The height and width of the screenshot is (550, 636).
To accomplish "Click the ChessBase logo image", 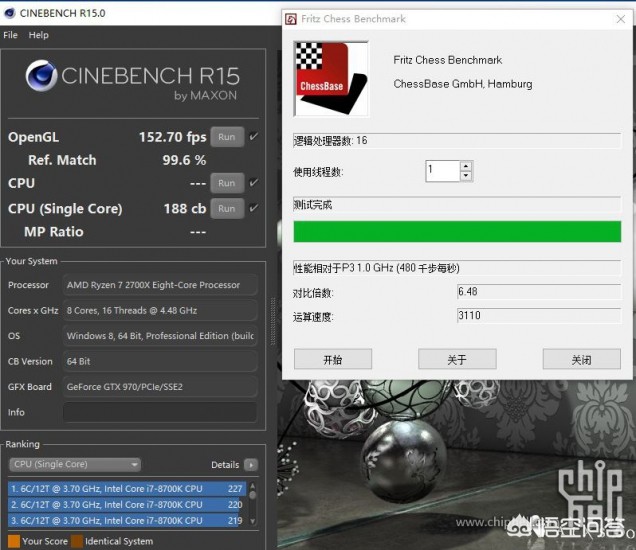I will 331,79.
